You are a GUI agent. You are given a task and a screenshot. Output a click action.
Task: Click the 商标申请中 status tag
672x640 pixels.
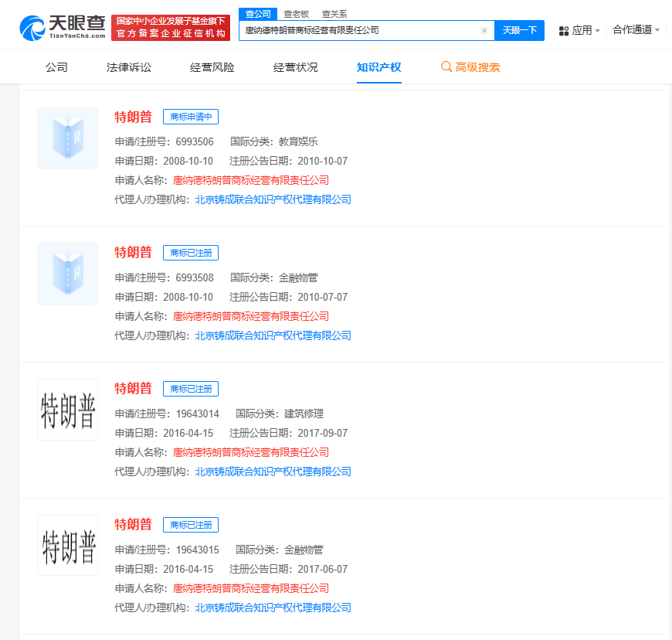(191, 117)
